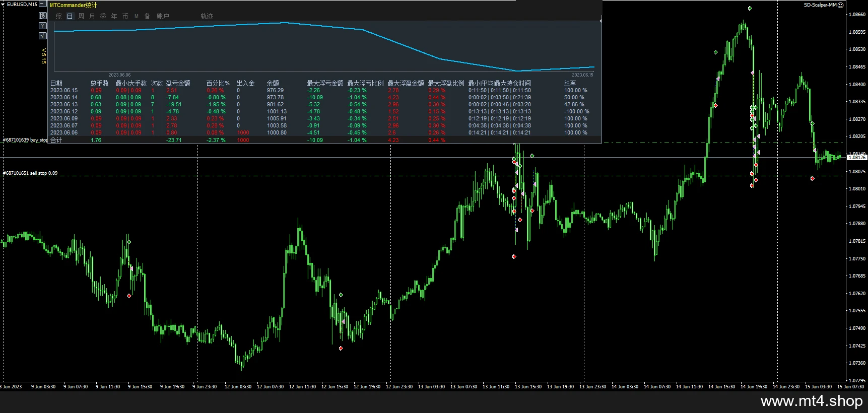Click the 13 Jun 15:30 time axis label

(528, 387)
